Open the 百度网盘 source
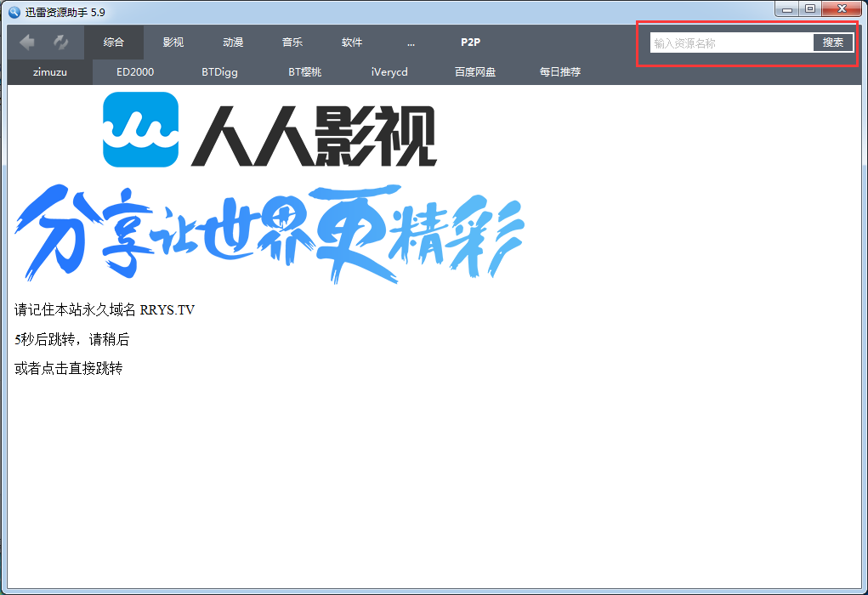 point(474,72)
